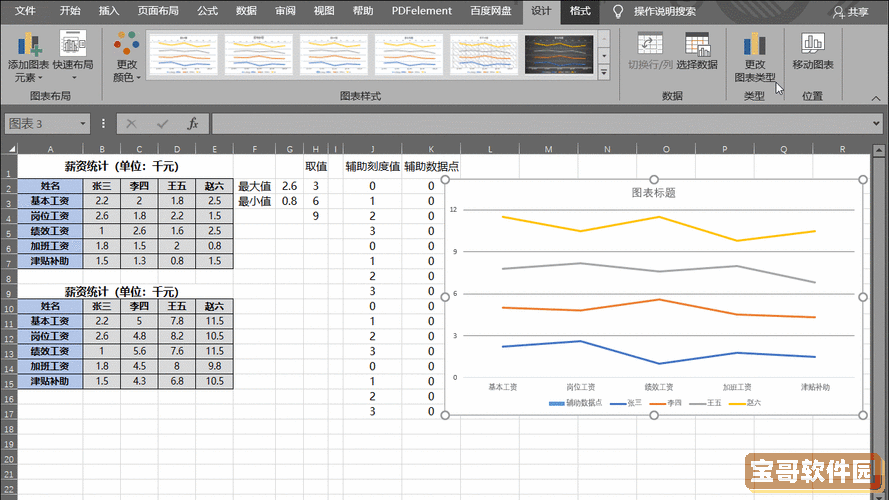Click the formula bar cancel X icon
Image resolution: width=889 pixels, height=500 pixels.
point(131,124)
